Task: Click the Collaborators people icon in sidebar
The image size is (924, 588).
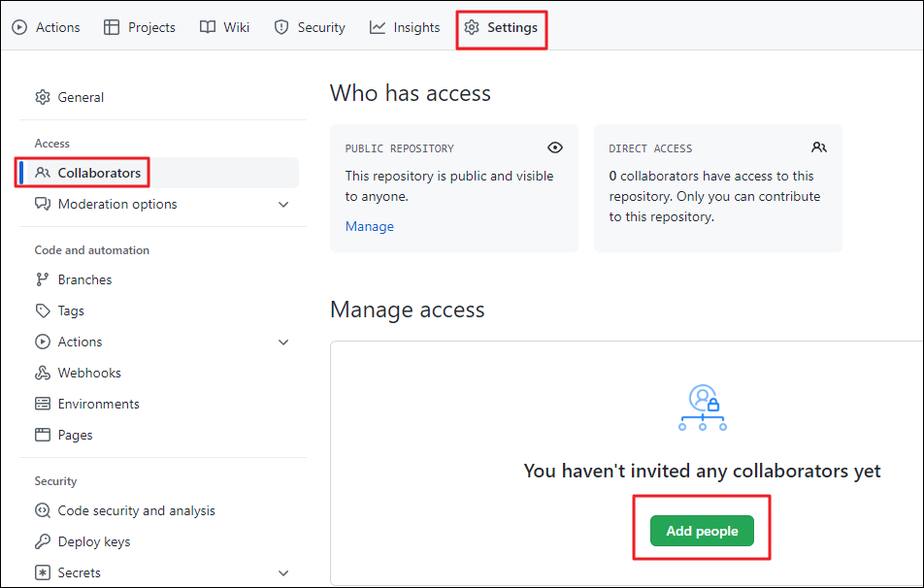Action: tap(43, 173)
